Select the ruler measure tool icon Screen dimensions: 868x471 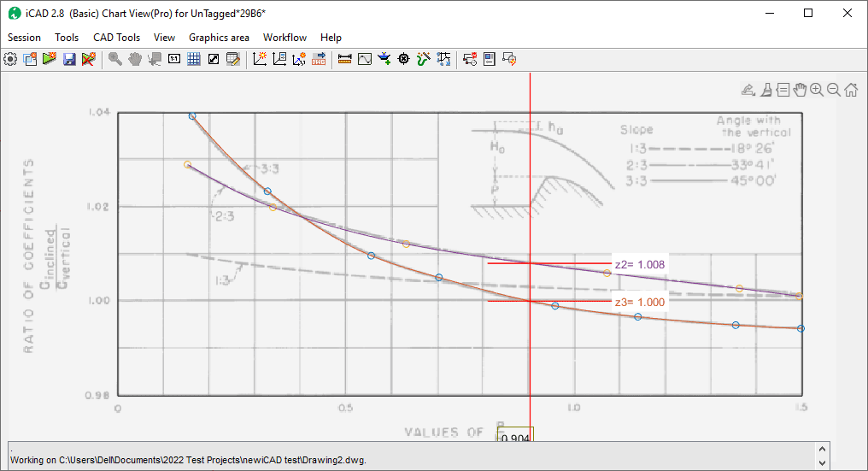tap(345, 59)
